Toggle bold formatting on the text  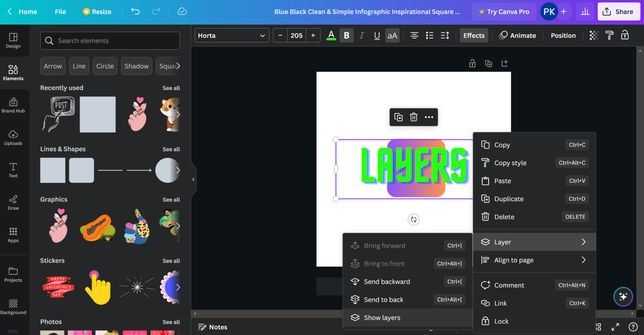click(346, 35)
